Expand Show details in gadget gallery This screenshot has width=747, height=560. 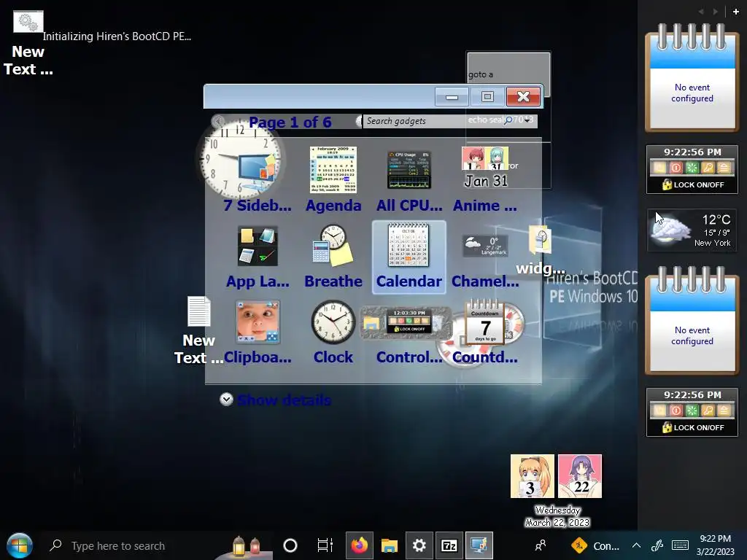pos(276,400)
